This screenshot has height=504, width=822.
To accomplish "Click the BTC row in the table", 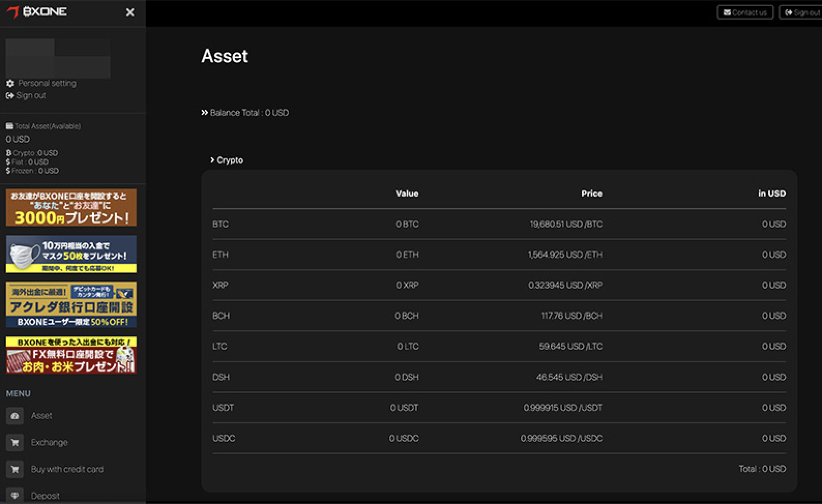I will [x=498, y=224].
